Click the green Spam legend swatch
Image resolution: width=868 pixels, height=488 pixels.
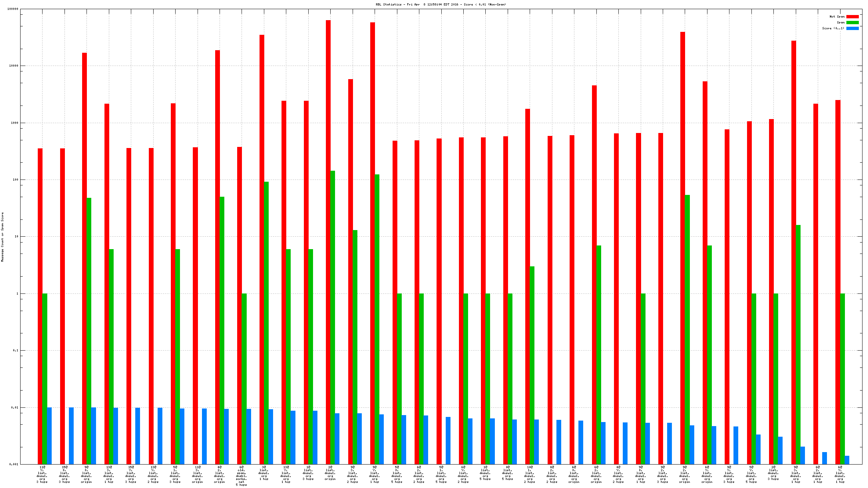(852, 22)
